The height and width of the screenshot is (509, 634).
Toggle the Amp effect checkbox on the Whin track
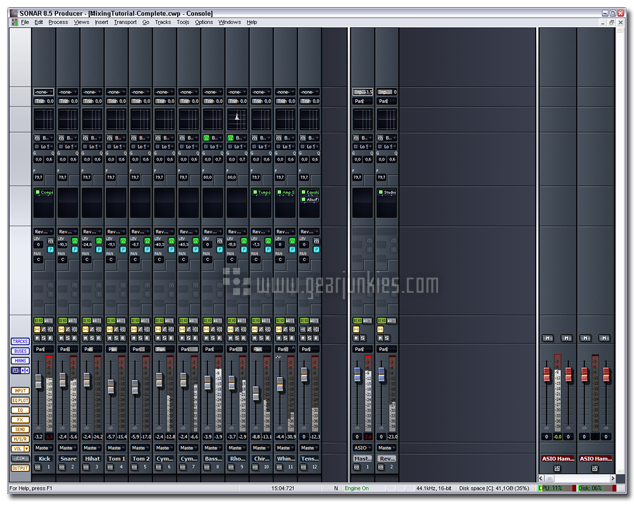279,192
